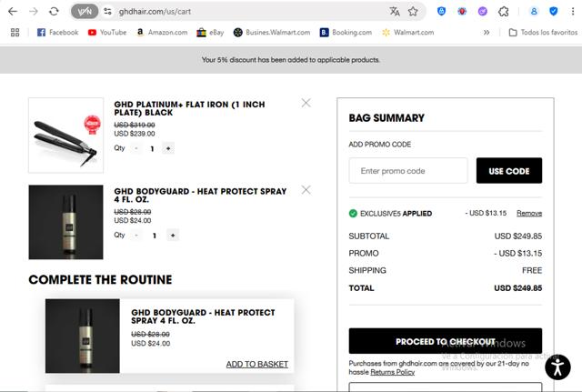Screen dimensions: 582x392
Task: Remove the EXCLUSIVE5 promo code
Action: [x=529, y=213]
